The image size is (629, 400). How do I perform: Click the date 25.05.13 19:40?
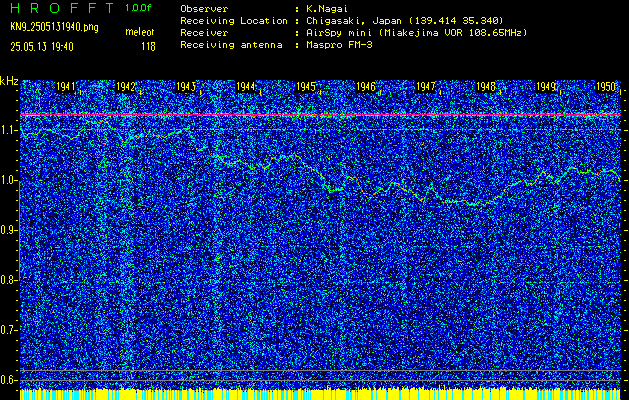click(42, 47)
